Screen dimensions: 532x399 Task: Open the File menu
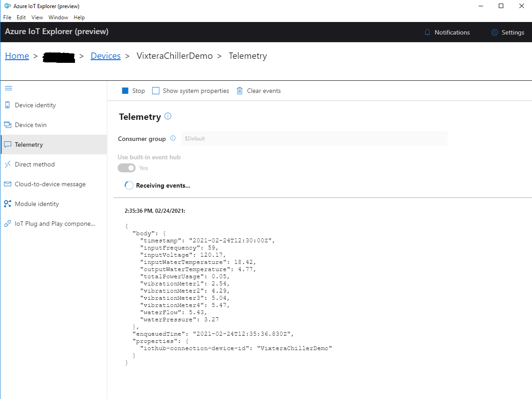pyautogui.click(x=7, y=18)
